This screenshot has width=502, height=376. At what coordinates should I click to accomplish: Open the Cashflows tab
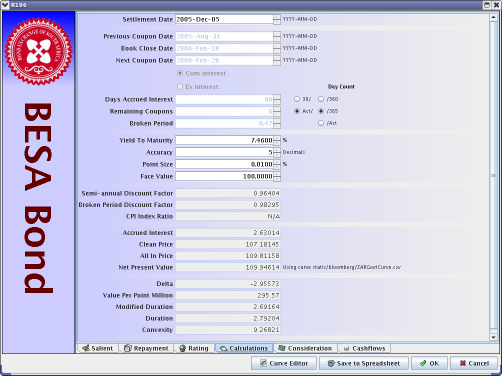coord(364,348)
